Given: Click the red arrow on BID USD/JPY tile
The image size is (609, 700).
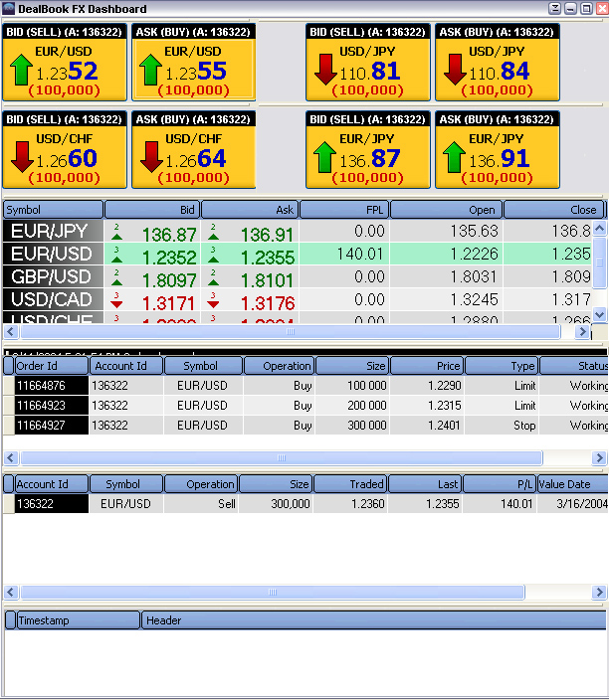Looking at the screenshot, I should coord(324,70).
